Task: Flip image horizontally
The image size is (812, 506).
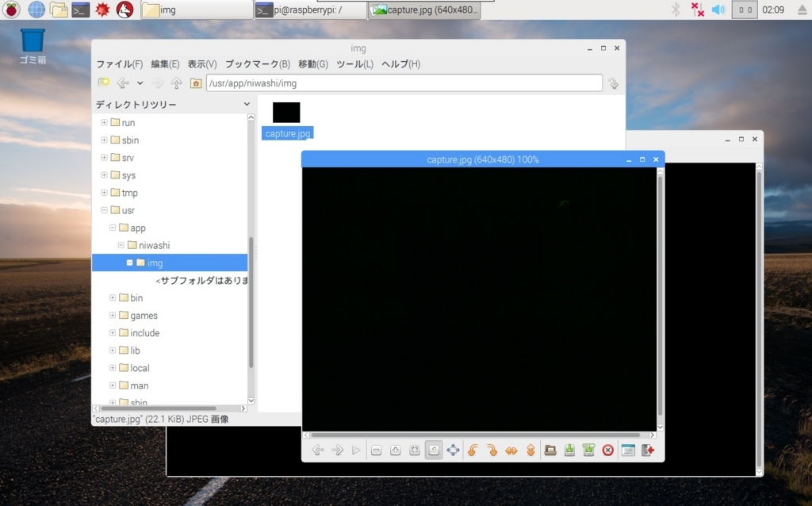Action: tap(511, 450)
